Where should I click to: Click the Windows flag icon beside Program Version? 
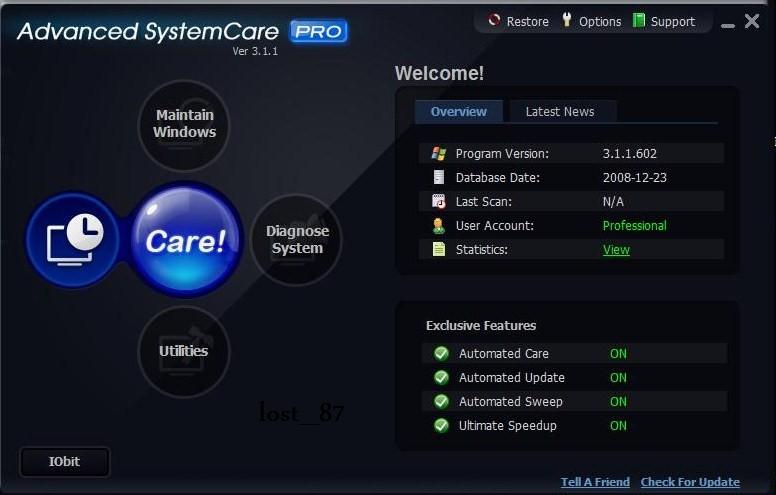(438, 153)
